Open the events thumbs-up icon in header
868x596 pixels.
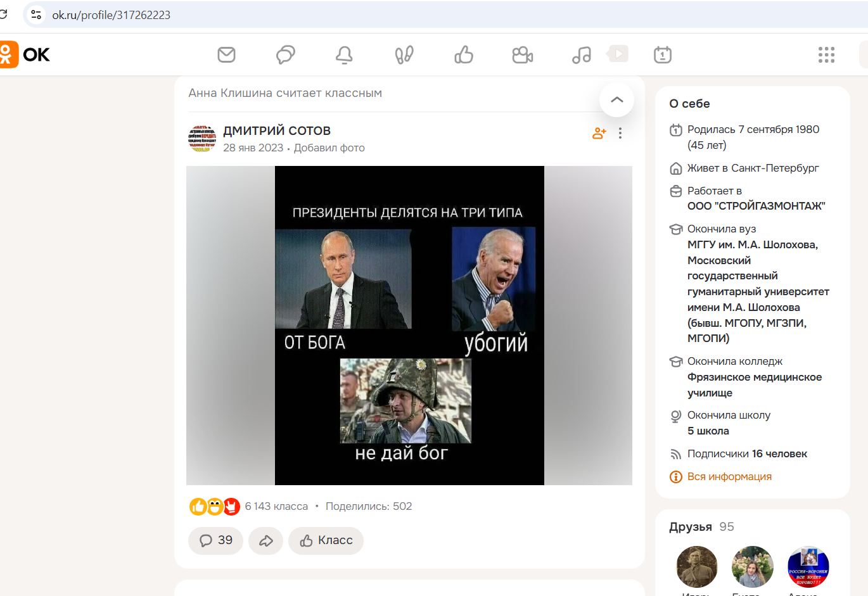click(464, 55)
